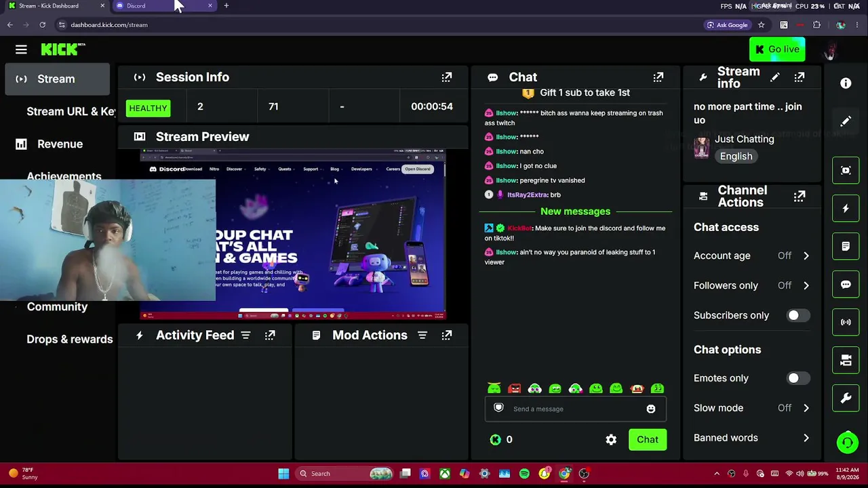
Task: Click the video camera icon in right sidebar
Action: tap(846, 361)
